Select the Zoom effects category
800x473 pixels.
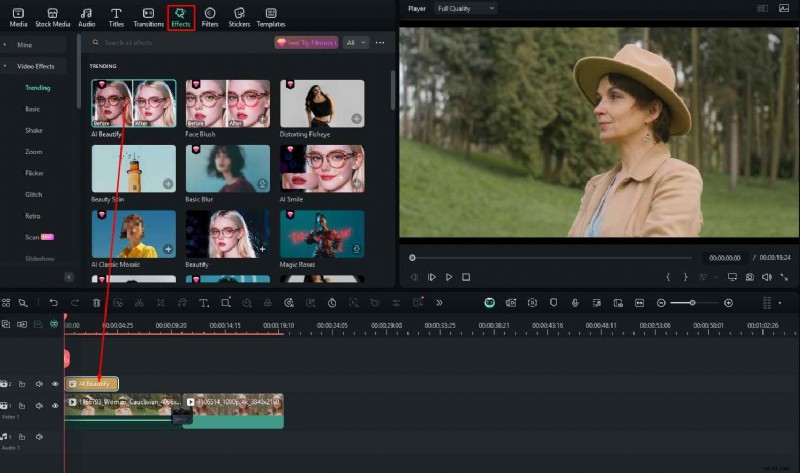pos(34,152)
